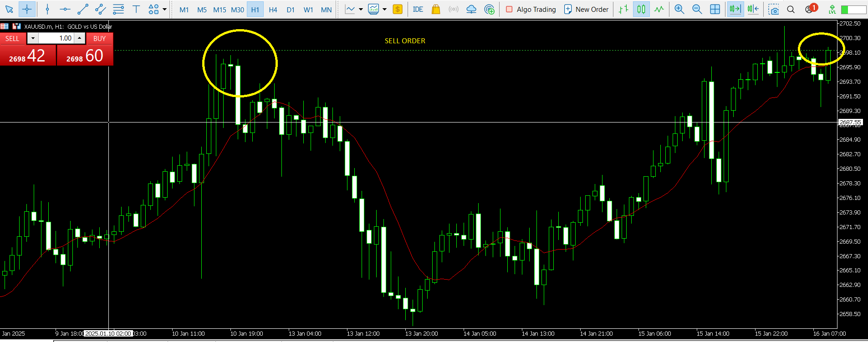This screenshot has height=342, width=868.
Task: Select the trendline drawing tool
Action: (83, 9)
